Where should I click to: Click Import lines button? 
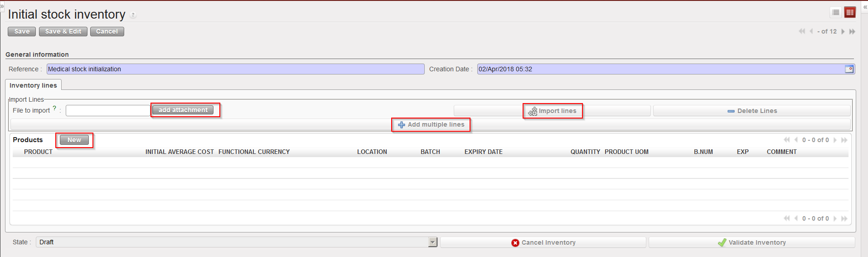point(553,111)
